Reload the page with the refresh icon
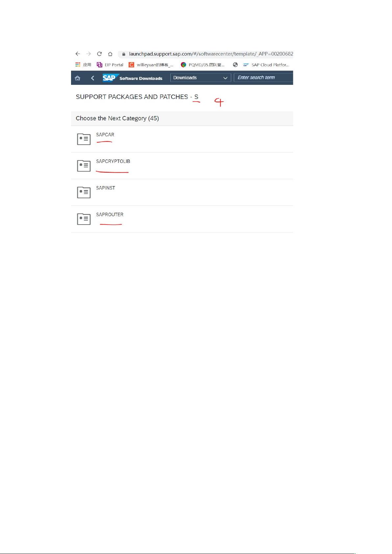 pos(99,54)
